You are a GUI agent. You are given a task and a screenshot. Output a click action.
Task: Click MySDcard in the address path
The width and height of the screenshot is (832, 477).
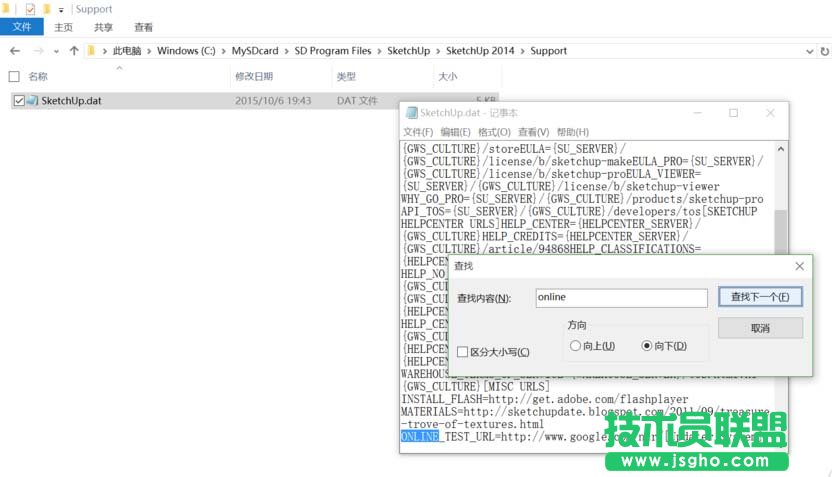click(255, 51)
